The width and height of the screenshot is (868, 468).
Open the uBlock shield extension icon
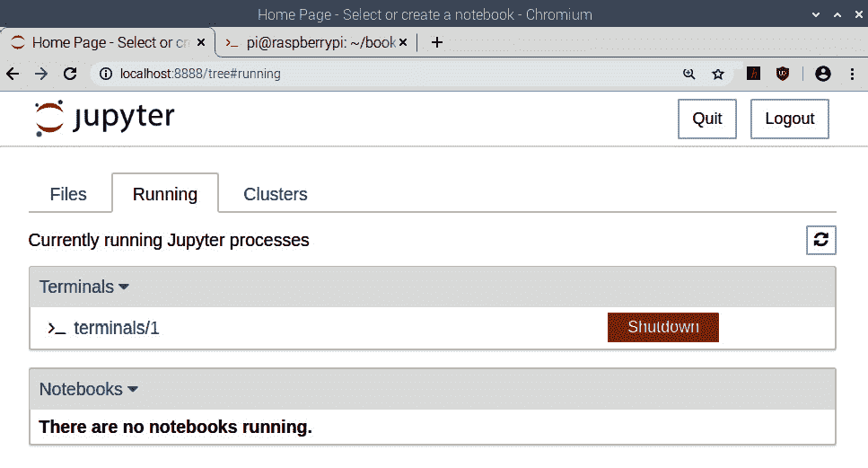(x=782, y=73)
